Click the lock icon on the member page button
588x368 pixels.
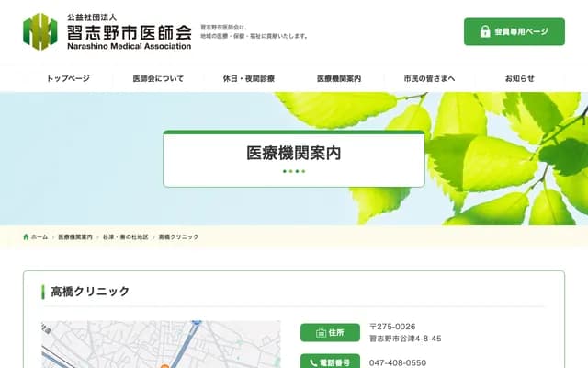[x=485, y=32]
